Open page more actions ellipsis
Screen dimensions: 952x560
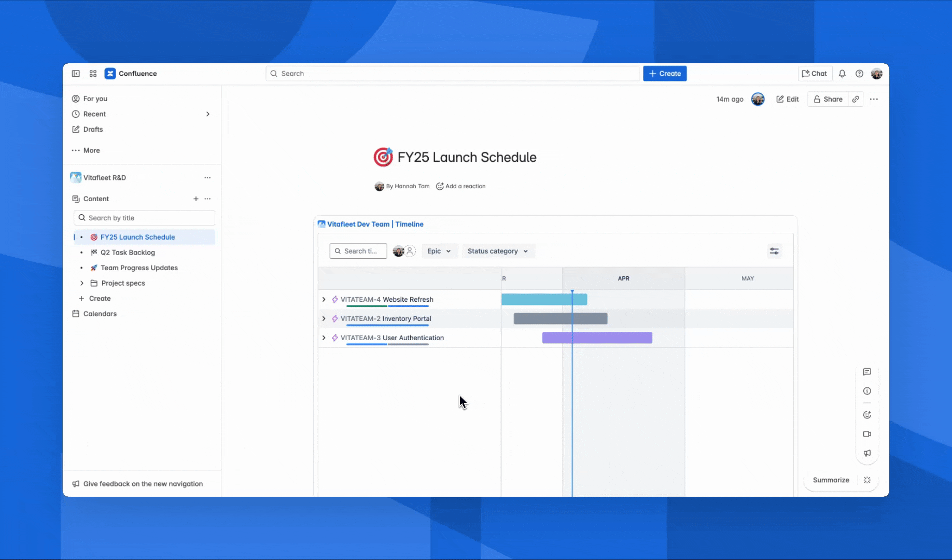tap(874, 99)
